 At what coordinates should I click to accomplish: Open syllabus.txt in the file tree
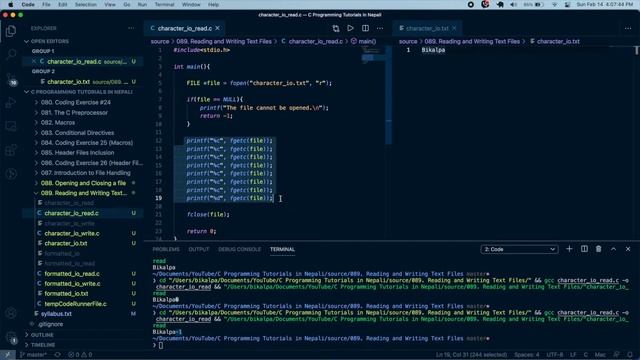point(56,314)
